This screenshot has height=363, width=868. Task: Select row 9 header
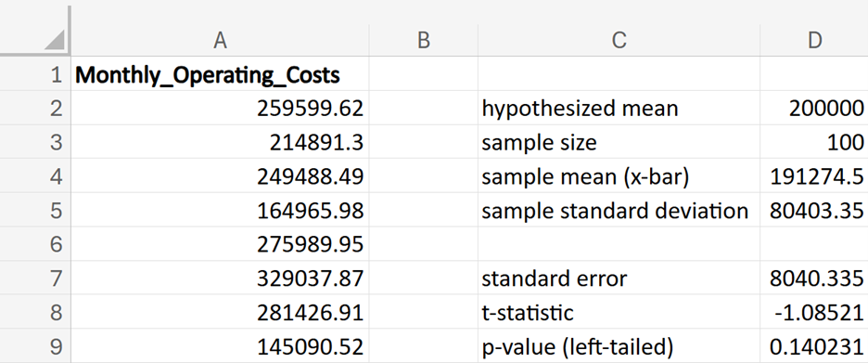(35, 347)
